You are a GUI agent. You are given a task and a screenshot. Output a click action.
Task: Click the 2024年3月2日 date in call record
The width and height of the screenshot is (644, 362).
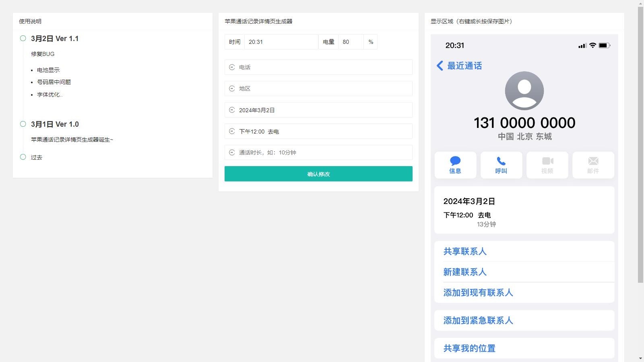click(x=469, y=201)
